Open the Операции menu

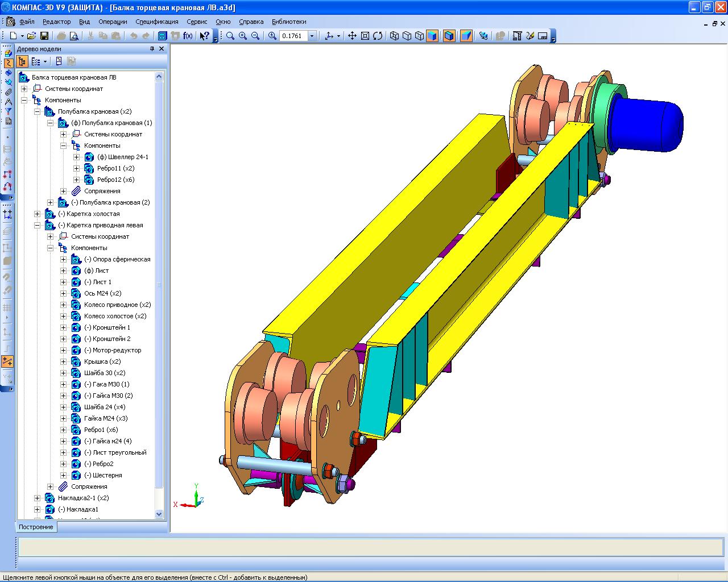pyautogui.click(x=113, y=22)
